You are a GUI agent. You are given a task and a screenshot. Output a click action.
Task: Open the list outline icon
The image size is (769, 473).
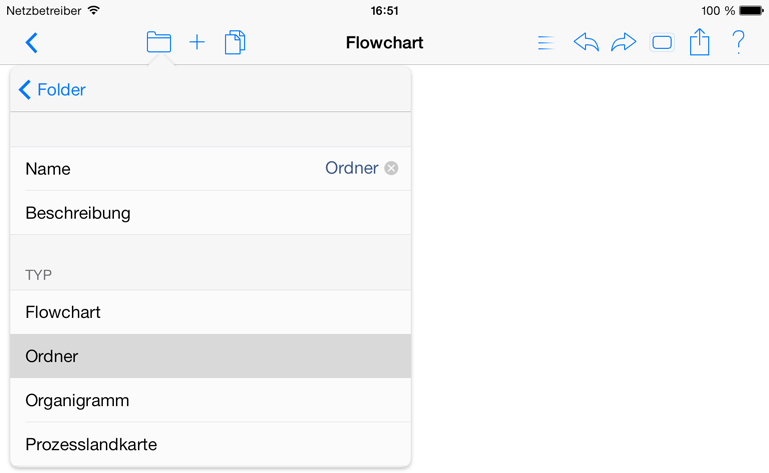tap(546, 43)
